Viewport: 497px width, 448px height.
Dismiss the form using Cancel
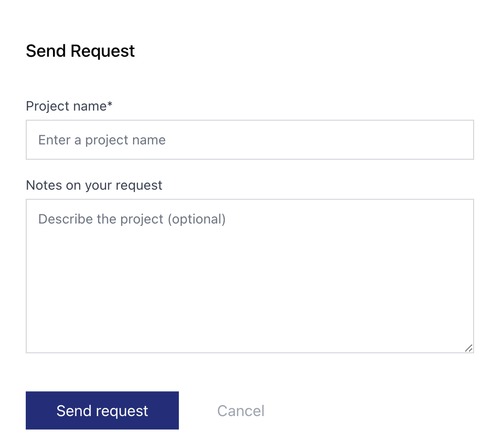click(x=240, y=411)
